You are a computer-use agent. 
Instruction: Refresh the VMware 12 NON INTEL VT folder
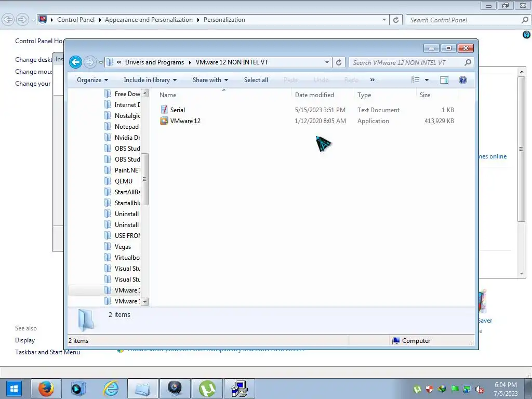(x=339, y=62)
